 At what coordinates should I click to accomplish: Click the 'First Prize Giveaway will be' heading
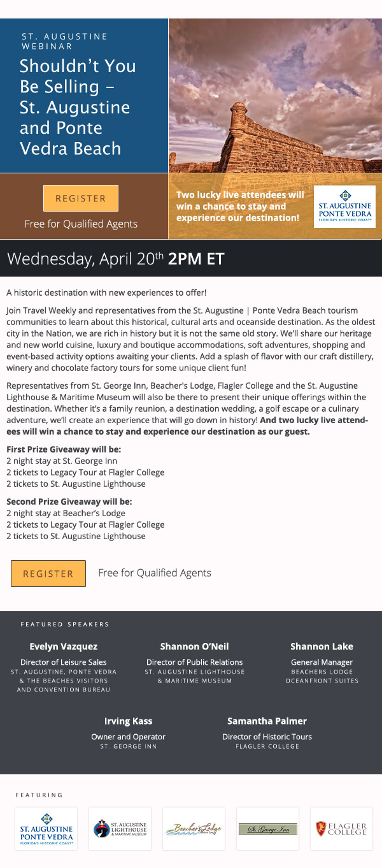pyautogui.click(x=64, y=449)
